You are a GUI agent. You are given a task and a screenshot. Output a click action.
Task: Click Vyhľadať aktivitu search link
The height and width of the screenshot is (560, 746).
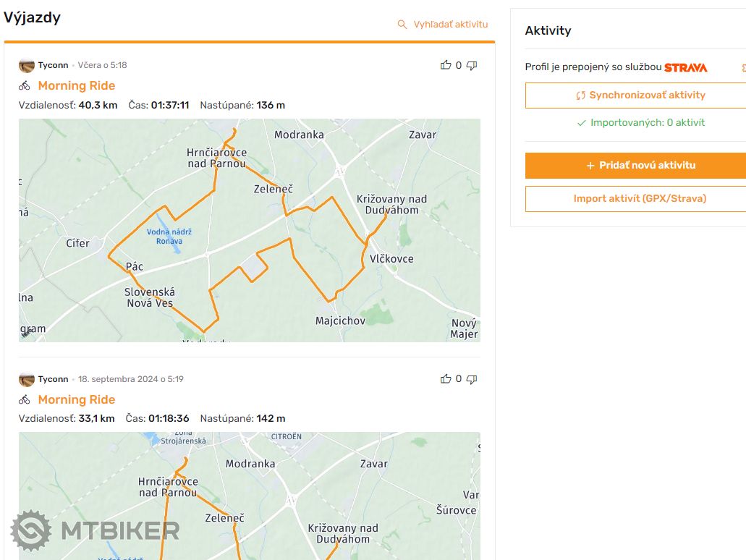450,25
